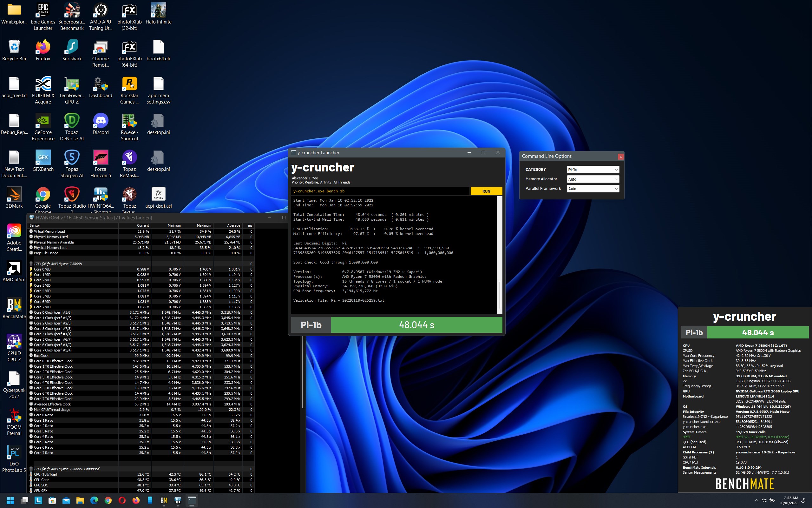Select the Forza Horizon 5 desktop icon
This screenshot has width=812, height=508.
pyautogui.click(x=100, y=164)
